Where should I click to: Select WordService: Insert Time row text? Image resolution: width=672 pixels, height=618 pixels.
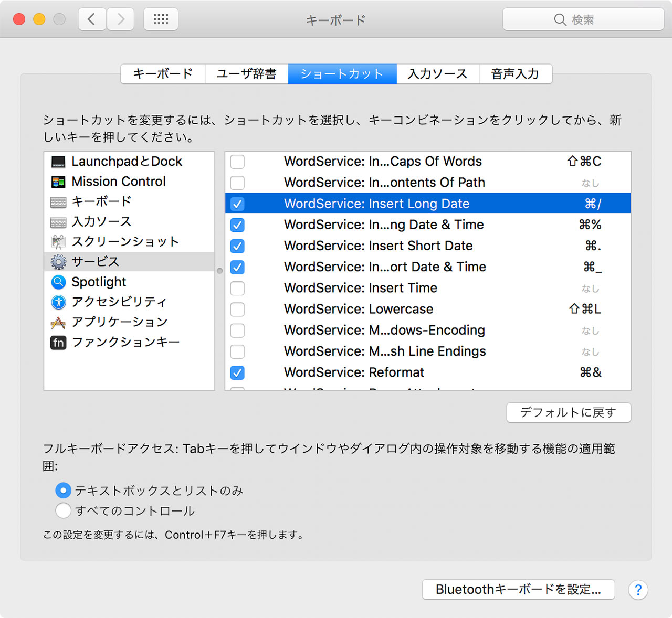(x=360, y=288)
